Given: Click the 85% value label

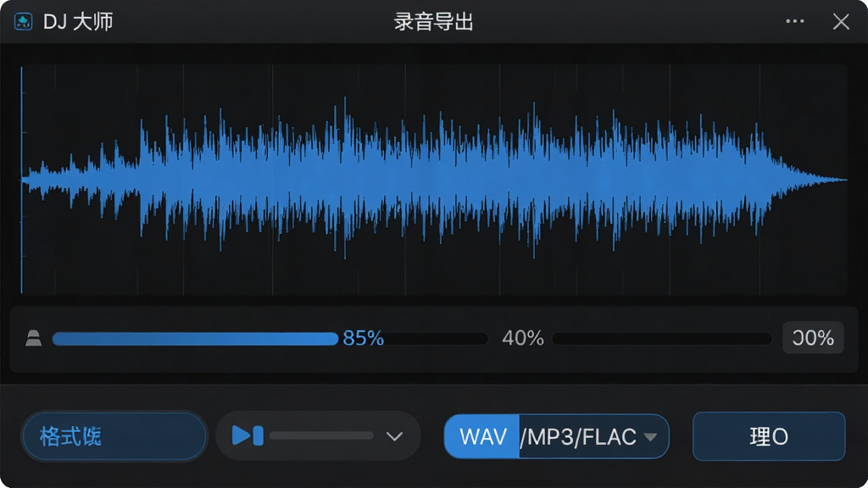Looking at the screenshot, I should point(363,338).
